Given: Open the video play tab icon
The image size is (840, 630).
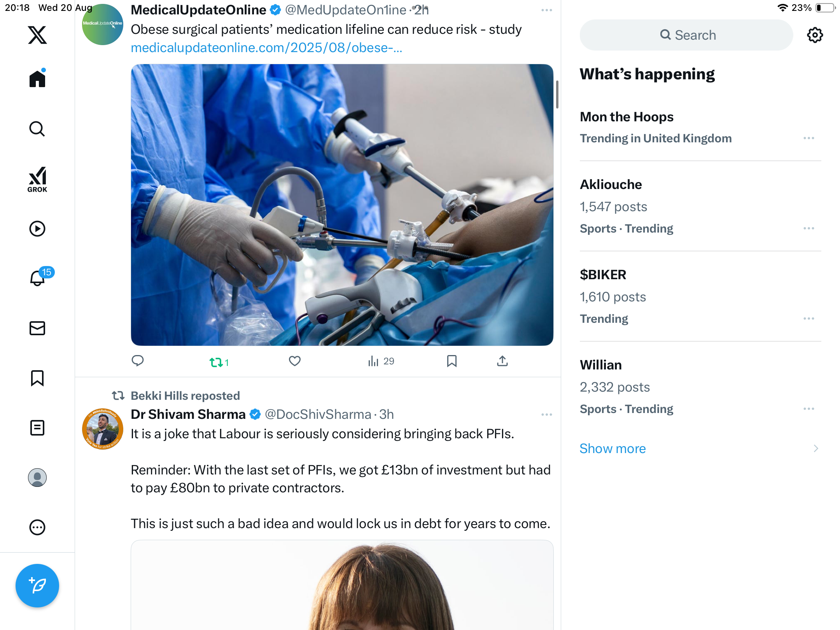Looking at the screenshot, I should [x=37, y=229].
